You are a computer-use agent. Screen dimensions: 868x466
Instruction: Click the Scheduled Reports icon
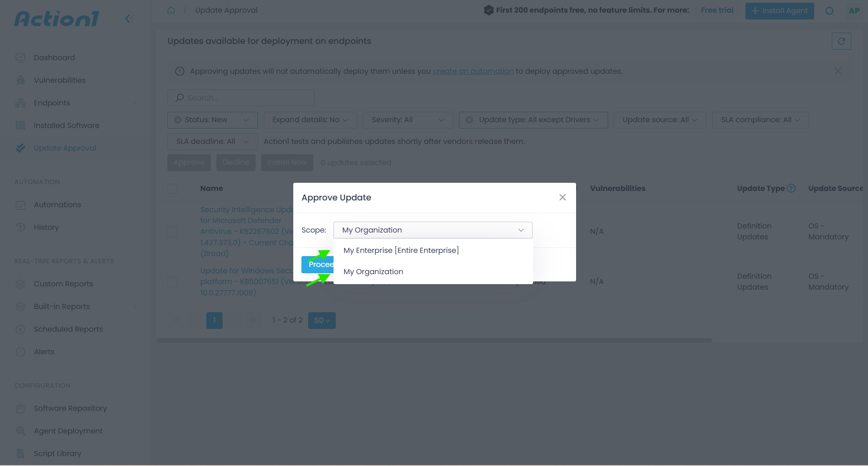[x=20, y=329]
